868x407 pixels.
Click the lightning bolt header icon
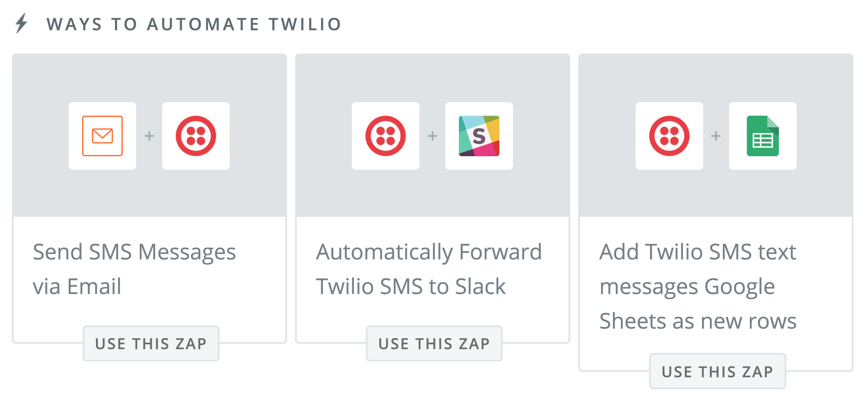pos(22,23)
